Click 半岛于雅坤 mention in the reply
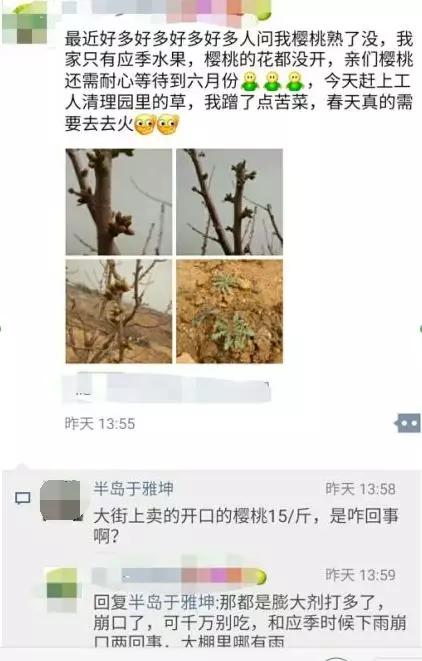 pos(172,602)
